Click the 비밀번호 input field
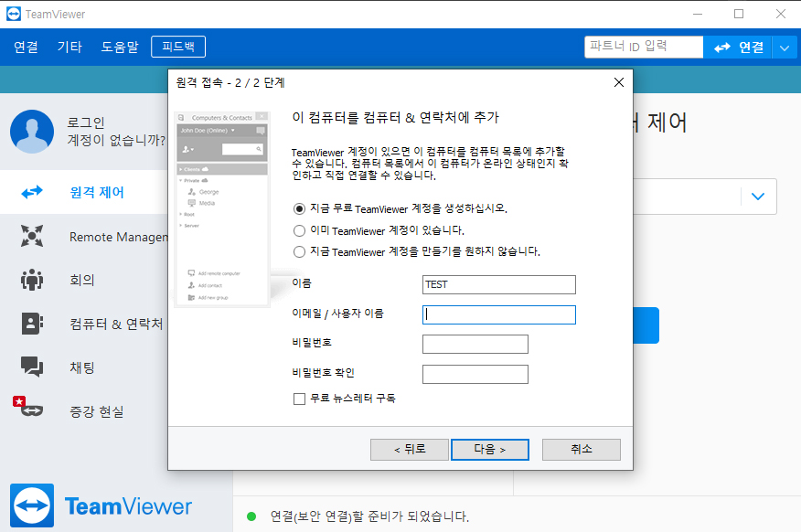The image size is (801, 532). pyautogui.click(x=475, y=344)
